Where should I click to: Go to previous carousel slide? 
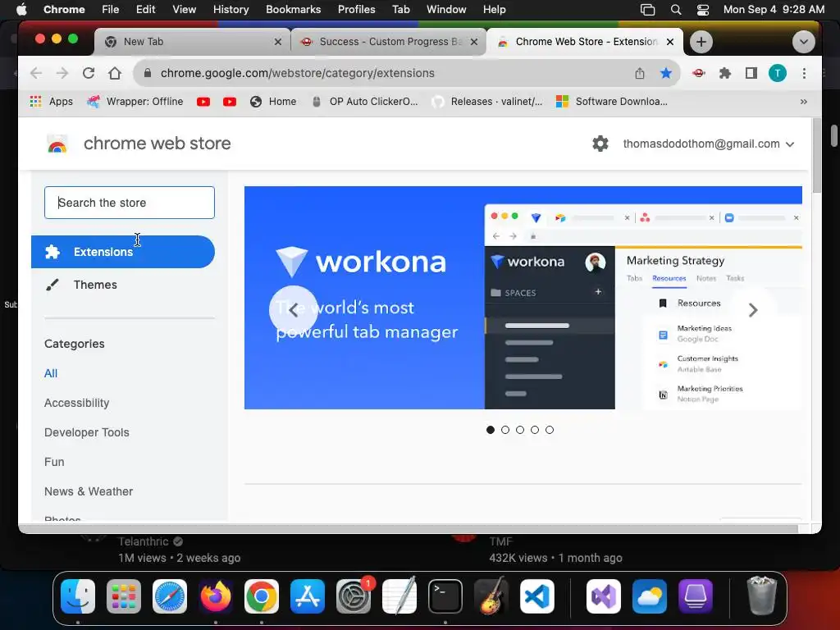(x=293, y=309)
